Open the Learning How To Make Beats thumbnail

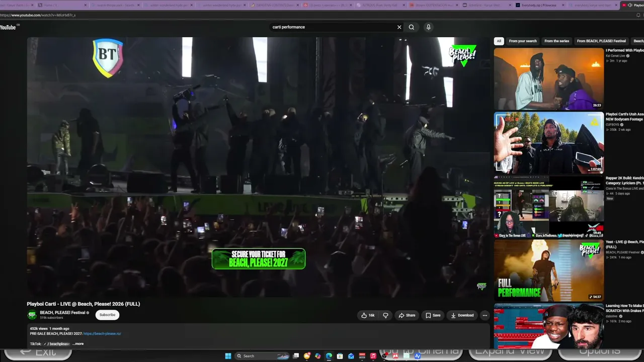click(x=549, y=326)
